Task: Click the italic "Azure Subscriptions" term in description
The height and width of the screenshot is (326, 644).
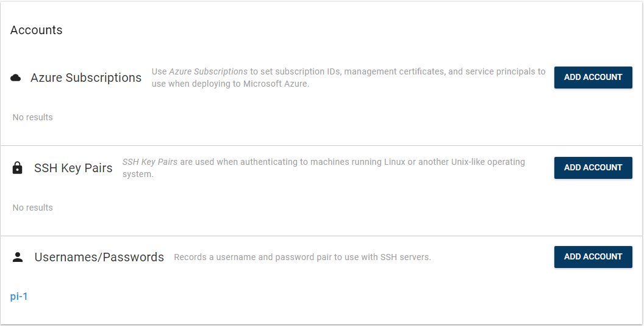Action: pos(208,71)
